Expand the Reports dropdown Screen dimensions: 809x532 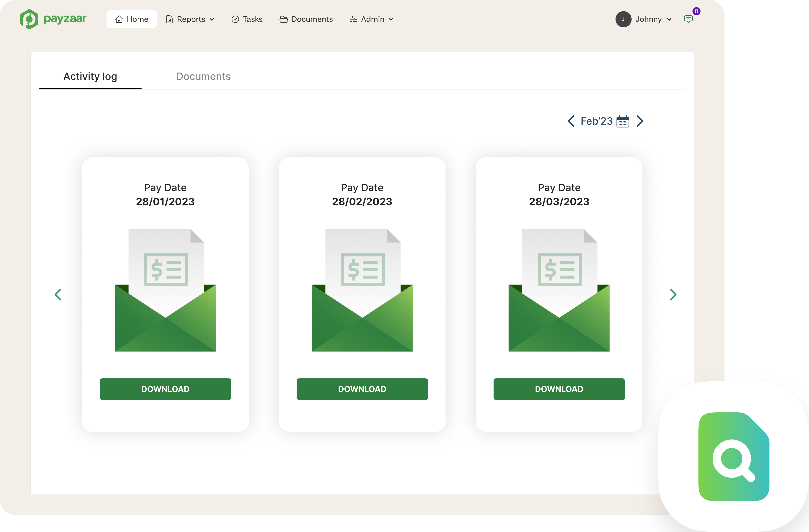click(190, 19)
